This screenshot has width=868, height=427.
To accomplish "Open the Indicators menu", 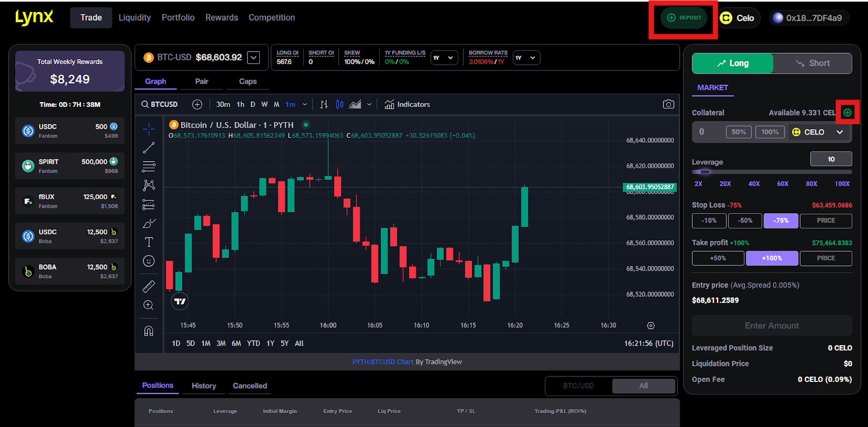I will click(x=407, y=104).
